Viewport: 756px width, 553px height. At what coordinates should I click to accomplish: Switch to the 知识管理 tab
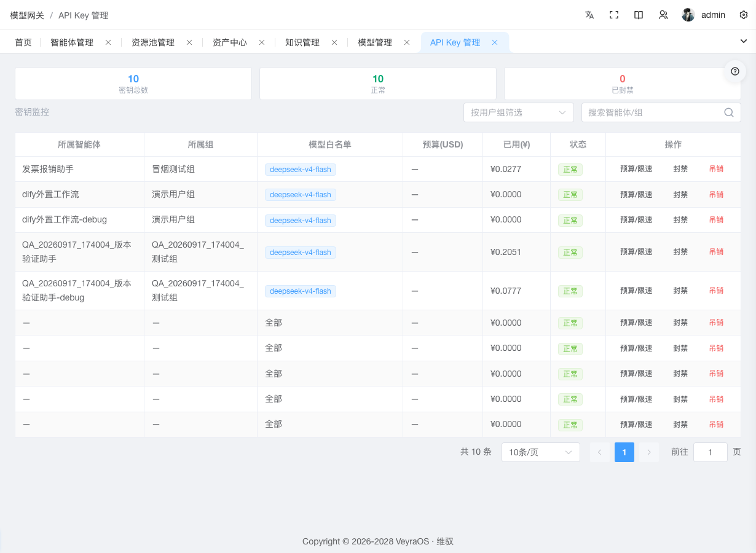pos(302,42)
